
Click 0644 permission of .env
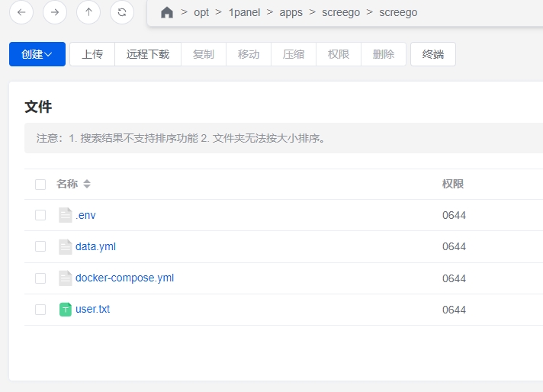click(454, 215)
